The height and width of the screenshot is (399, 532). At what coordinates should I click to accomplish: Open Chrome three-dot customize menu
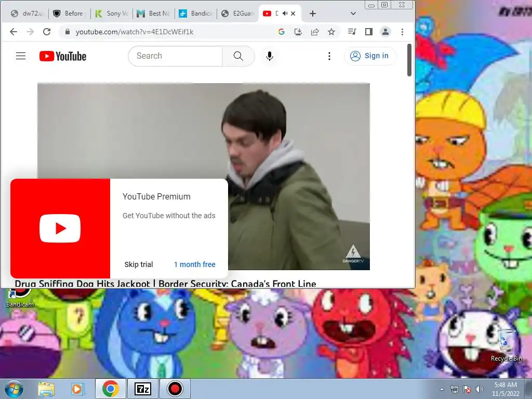point(403,32)
